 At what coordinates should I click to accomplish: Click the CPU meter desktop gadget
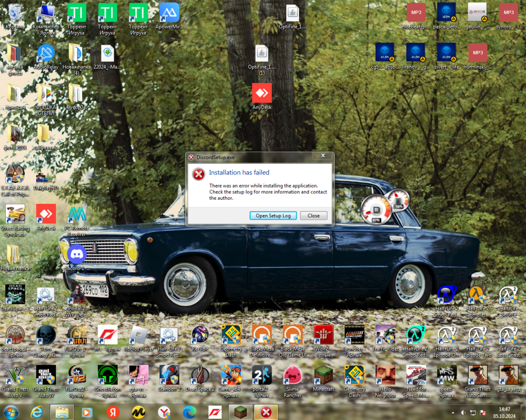click(376, 210)
